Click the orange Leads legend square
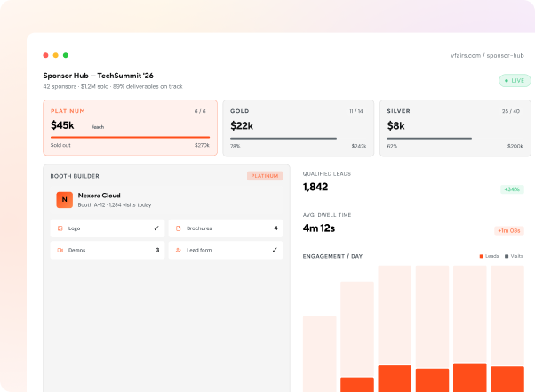Screen dimensions: 535x392 (x=482, y=256)
